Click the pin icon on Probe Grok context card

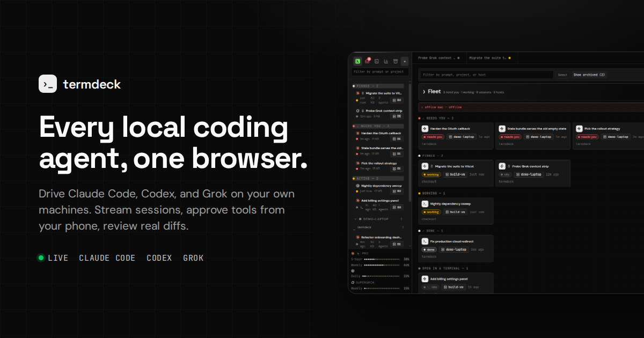click(510, 166)
